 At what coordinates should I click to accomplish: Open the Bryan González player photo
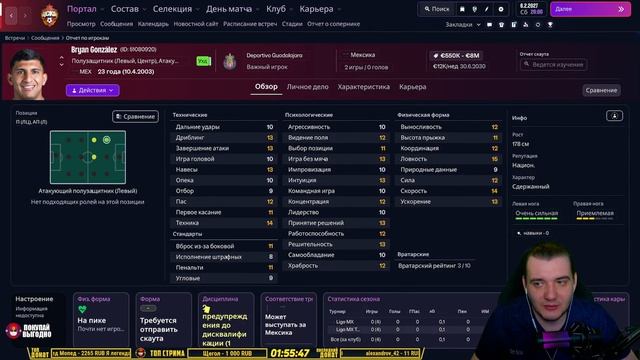[x=27, y=74]
